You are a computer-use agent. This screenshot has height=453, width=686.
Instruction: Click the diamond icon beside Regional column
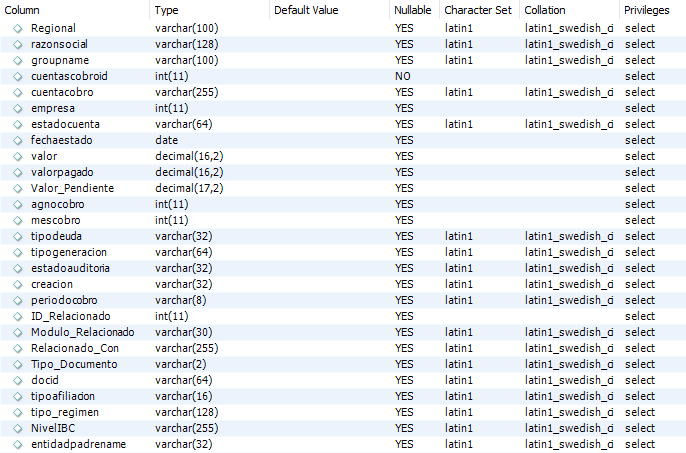click(x=18, y=28)
